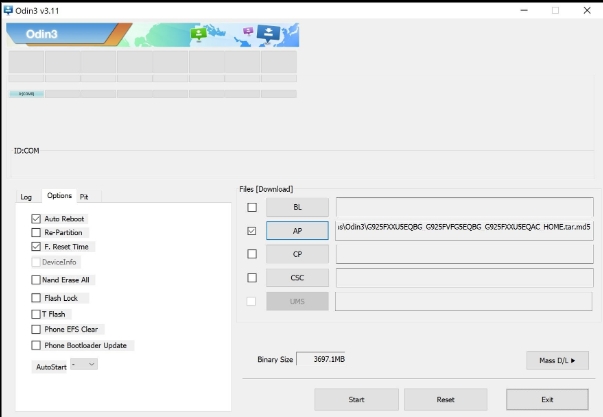Tick the CSC file checkbox
Screen dimensions: 603x417
252,277
